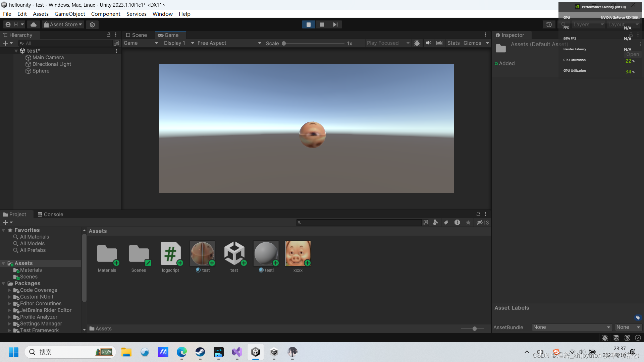Expand the Packages section in Project
Screen dimensions: 644x362
[x=3, y=283]
